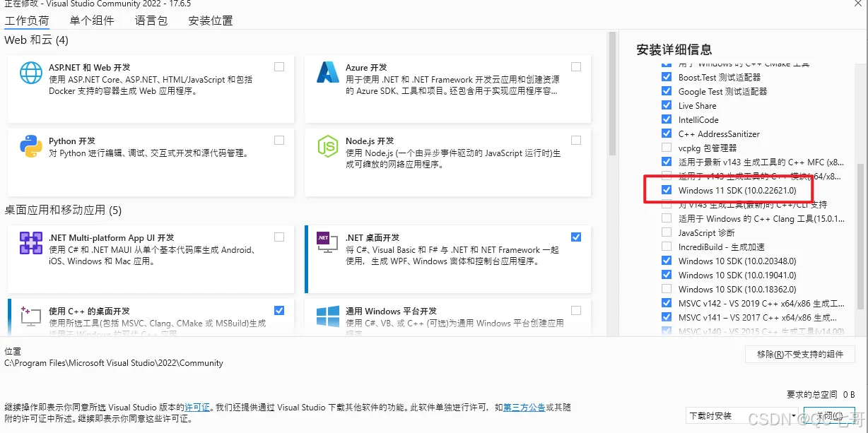Switch to the 单个组件 tab
This screenshot has width=868, height=433.
click(x=92, y=20)
